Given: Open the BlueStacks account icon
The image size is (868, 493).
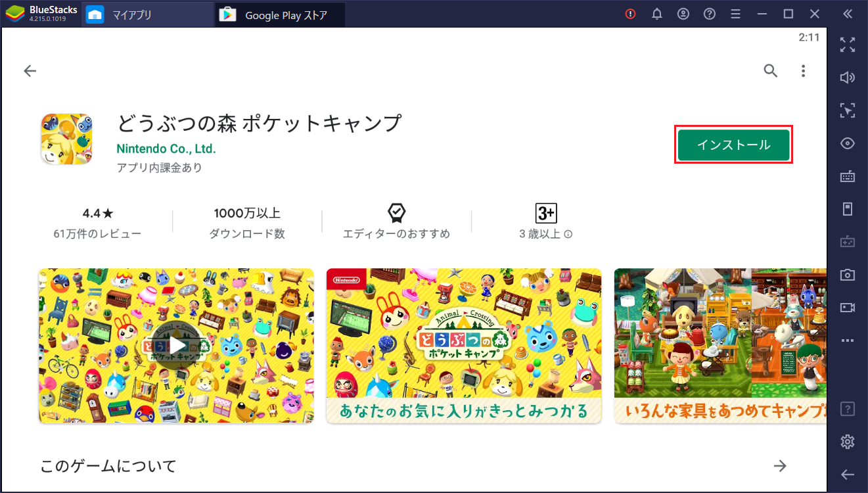Looking at the screenshot, I should click(x=683, y=14).
